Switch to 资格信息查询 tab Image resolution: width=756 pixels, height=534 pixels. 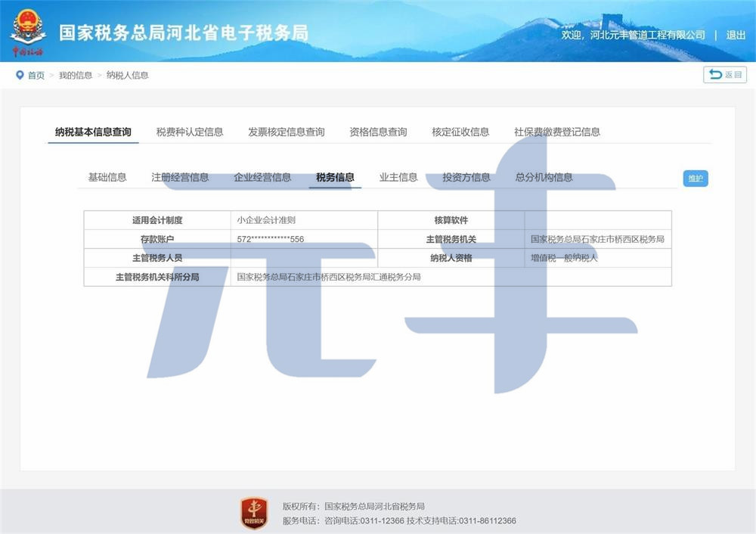378,132
